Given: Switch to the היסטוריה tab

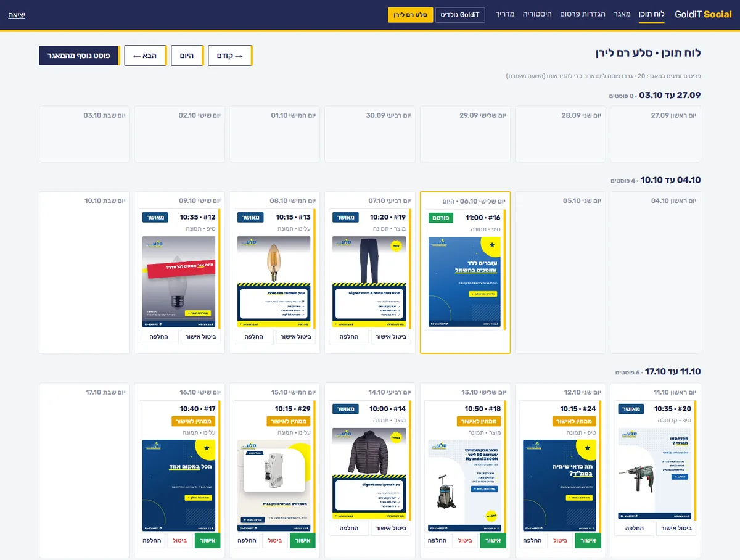Looking at the screenshot, I should (537, 14).
